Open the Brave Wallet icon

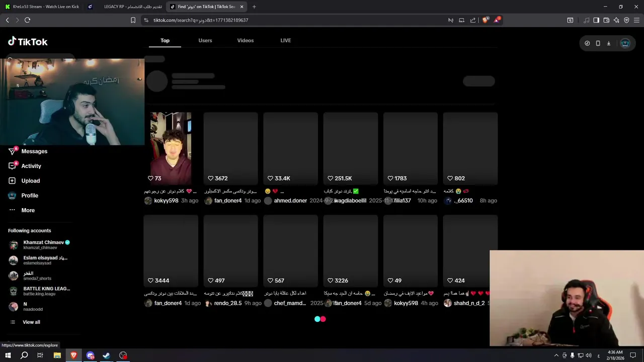pos(606,20)
